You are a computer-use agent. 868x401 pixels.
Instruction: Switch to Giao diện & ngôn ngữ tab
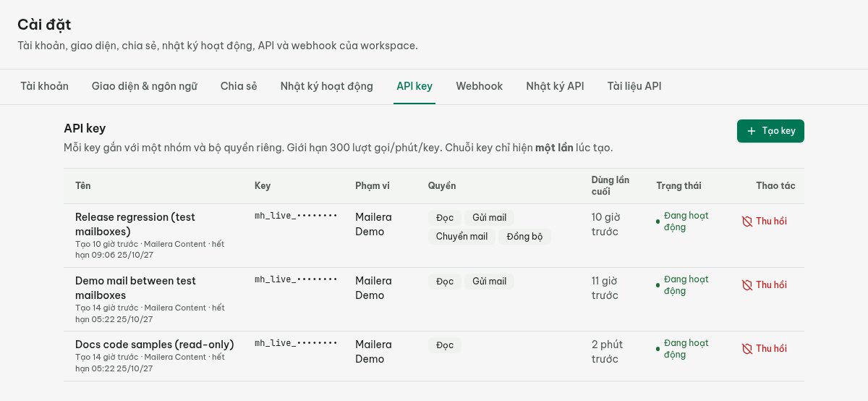(x=145, y=86)
